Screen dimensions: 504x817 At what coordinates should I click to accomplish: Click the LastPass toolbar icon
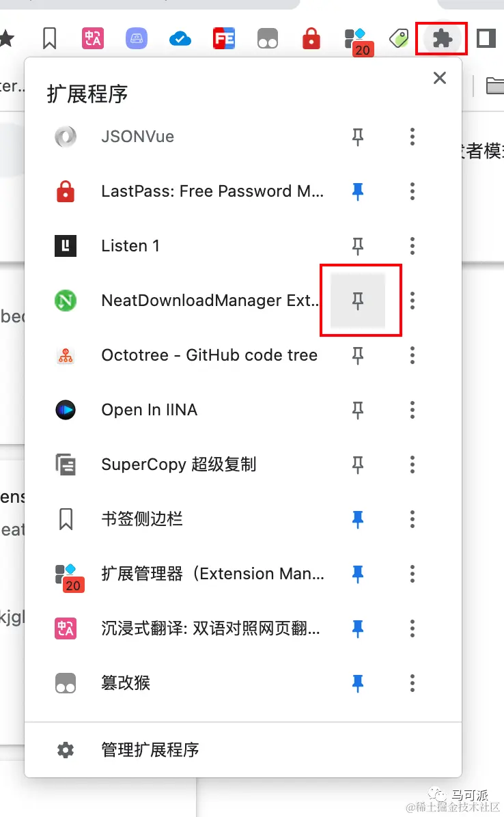pyautogui.click(x=311, y=38)
